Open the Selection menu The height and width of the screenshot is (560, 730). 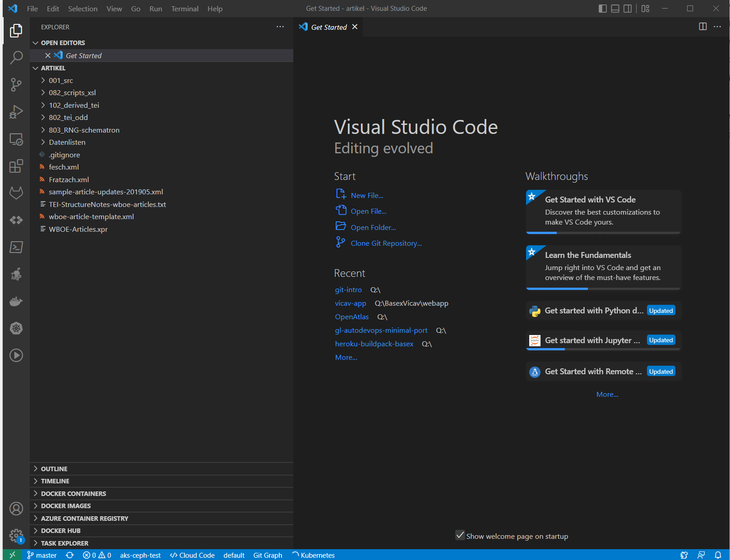[83, 9]
